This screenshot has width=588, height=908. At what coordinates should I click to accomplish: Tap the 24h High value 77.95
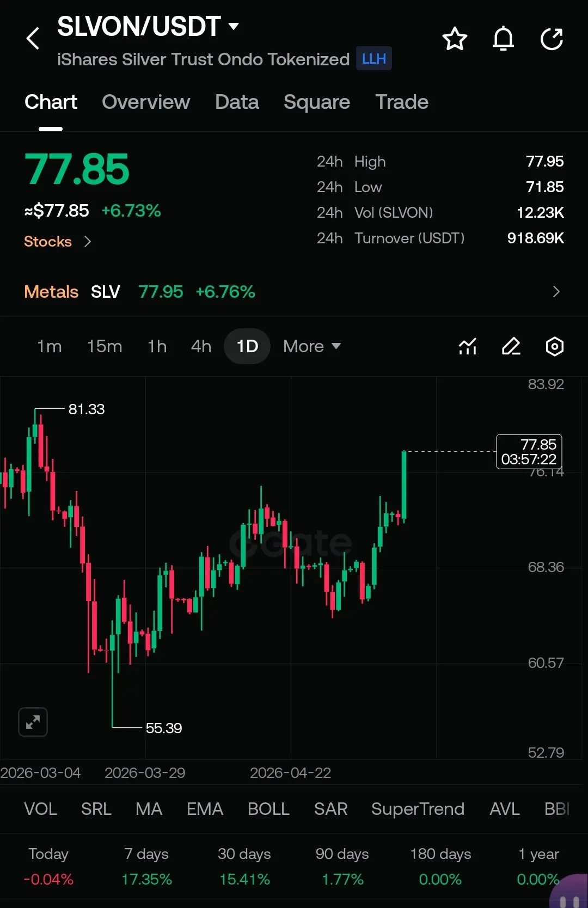[544, 161]
